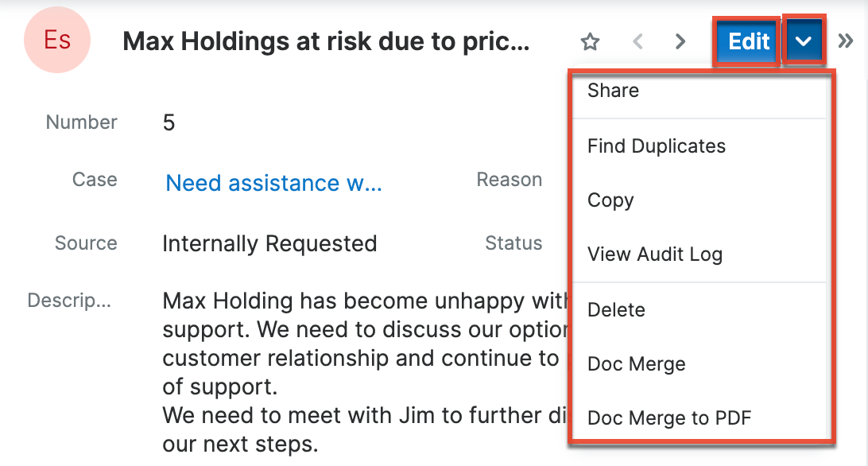Image resolution: width=868 pixels, height=466 pixels.
Task: Choose Find Duplicates menu option
Action: point(656,146)
